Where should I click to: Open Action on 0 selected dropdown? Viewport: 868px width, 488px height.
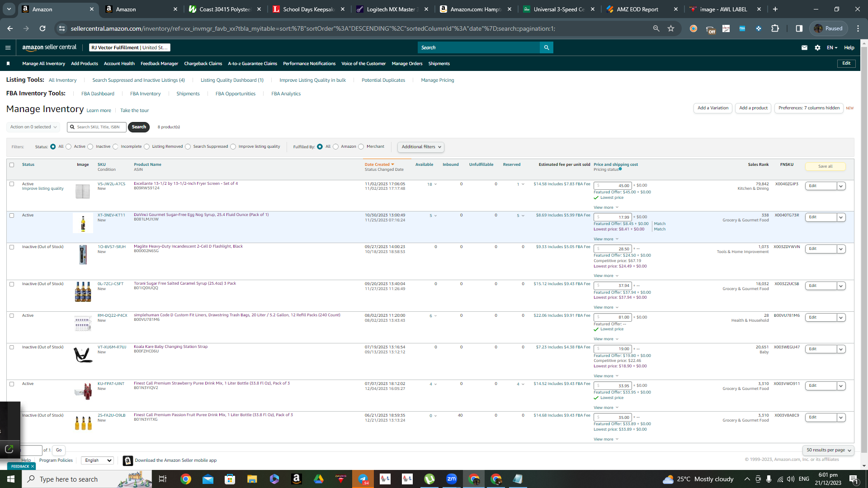click(33, 127)
